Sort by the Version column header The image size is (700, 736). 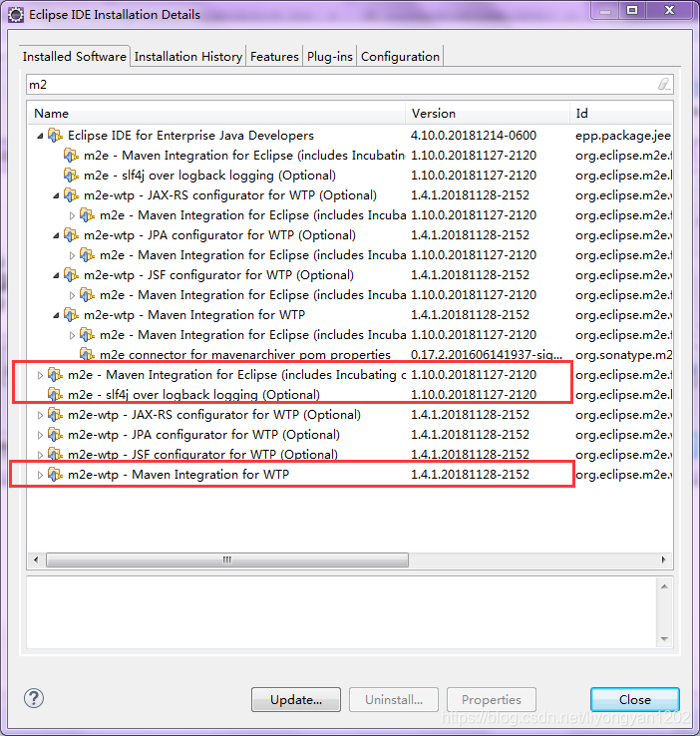[x=488, y=113]
